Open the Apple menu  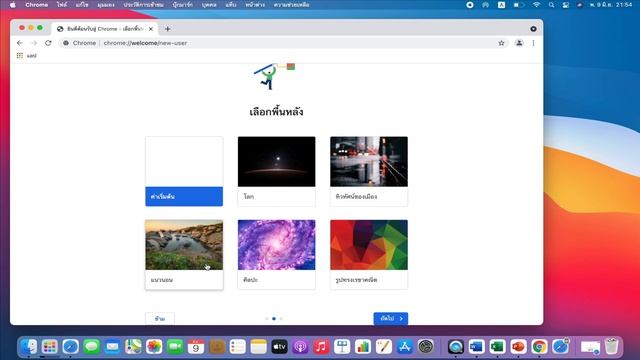tap(13, 5)
